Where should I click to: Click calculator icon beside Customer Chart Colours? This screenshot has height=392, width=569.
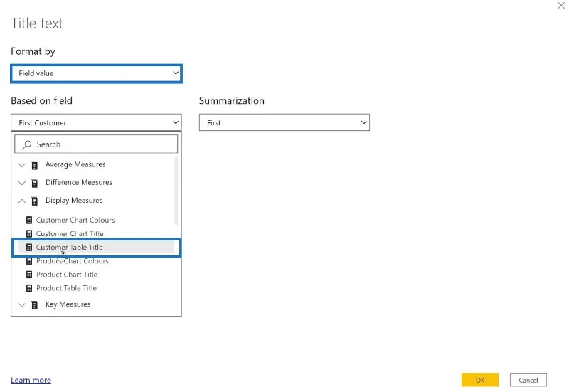pos(29,220)
